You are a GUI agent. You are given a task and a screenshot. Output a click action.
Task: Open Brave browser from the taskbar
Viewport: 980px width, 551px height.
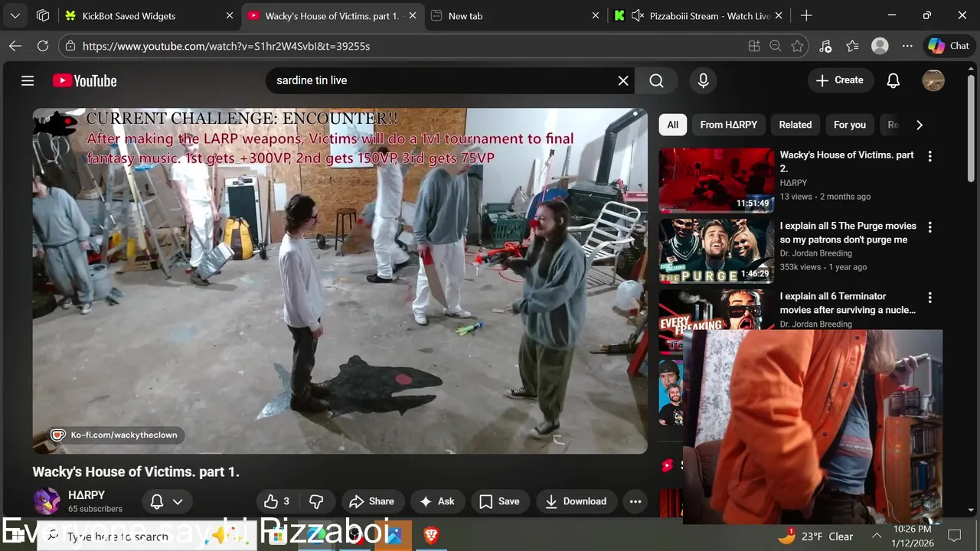pyautogui.click(x=431, y=536)
